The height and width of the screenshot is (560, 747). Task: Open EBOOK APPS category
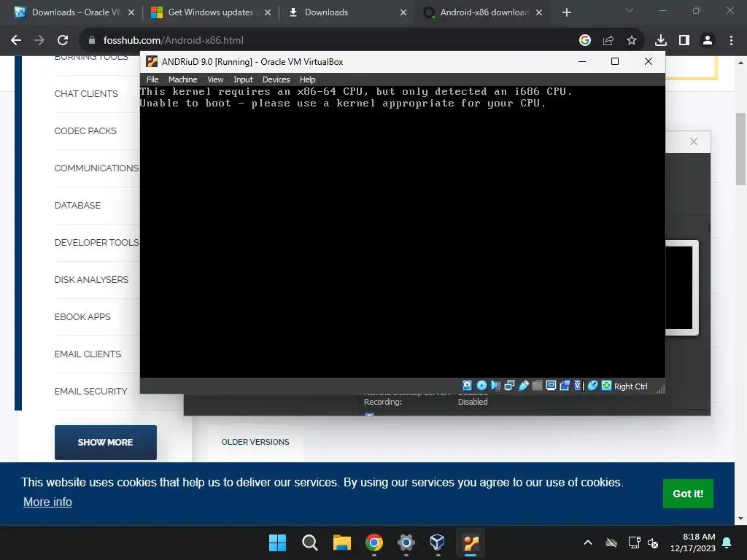click(82, 316)
